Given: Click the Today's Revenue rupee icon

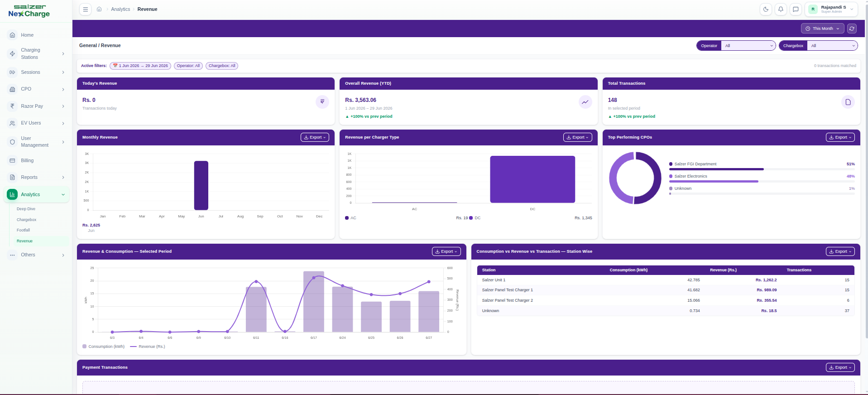Looking at the screenshot, I should [322, 102].
